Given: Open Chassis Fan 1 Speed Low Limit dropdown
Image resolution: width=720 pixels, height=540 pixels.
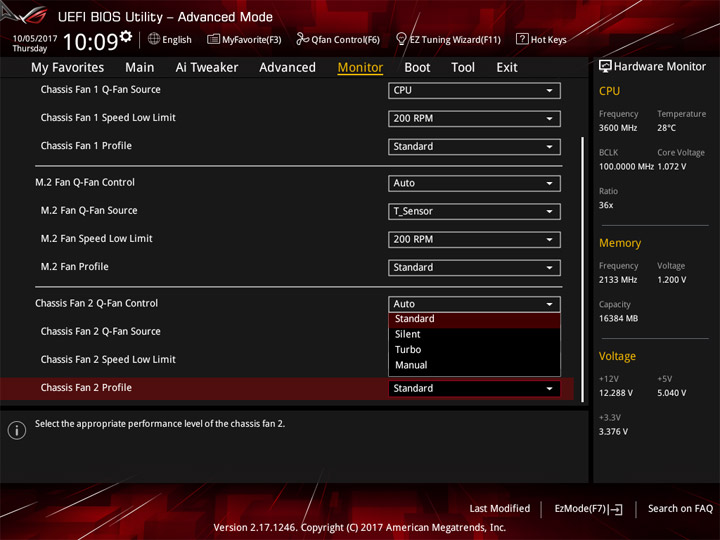Looking at the screenshot, I should (474, 118).
